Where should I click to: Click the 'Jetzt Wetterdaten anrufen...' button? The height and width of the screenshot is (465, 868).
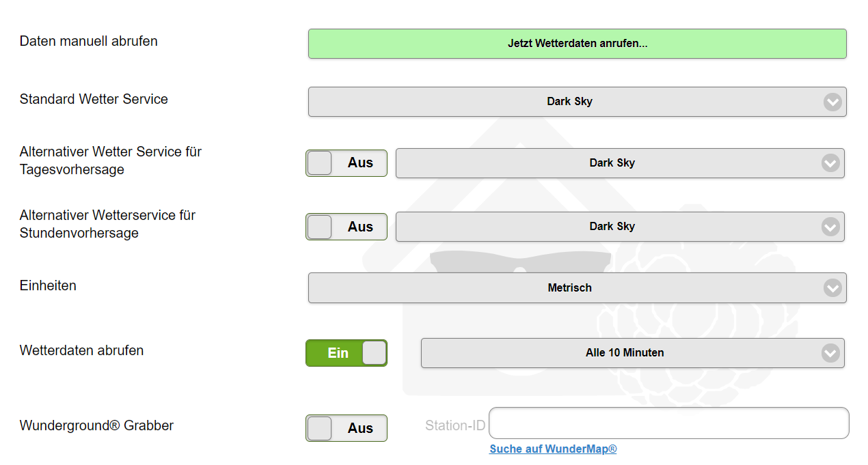577,44
